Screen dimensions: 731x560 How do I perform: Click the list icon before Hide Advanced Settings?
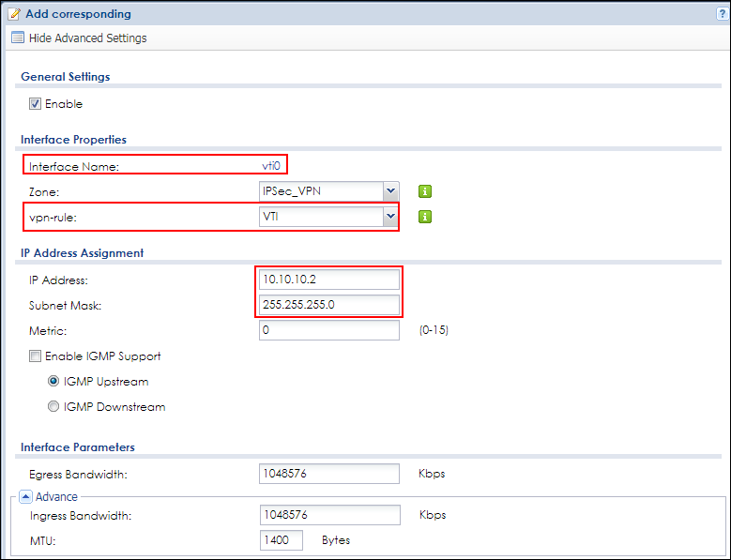click(18, 38)
